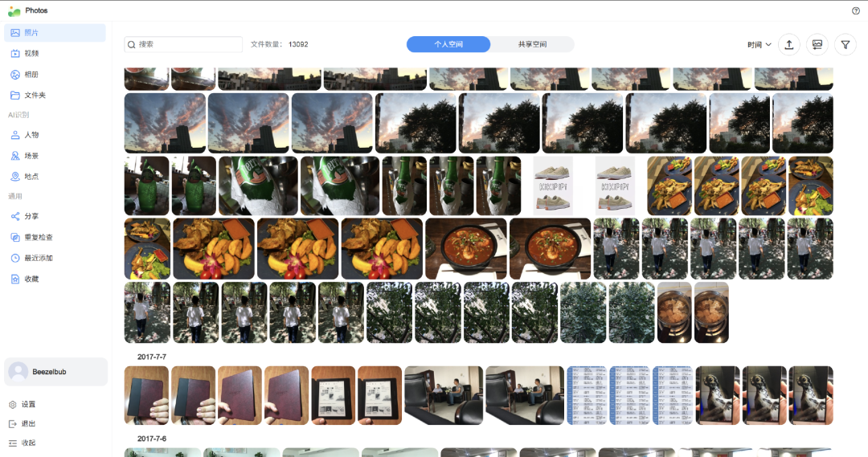Open first blue spreadsheet screenshot thumbnail
868x457 pixels.
(587, 396)
